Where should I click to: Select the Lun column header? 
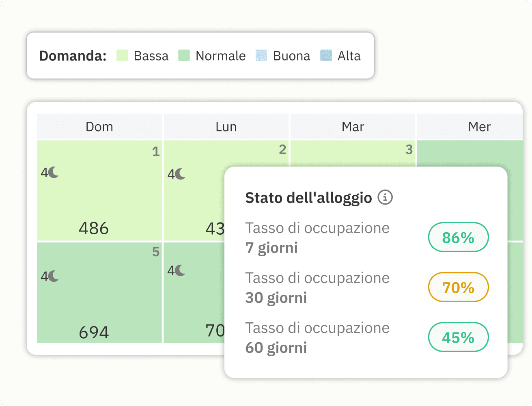coord(226,126)
